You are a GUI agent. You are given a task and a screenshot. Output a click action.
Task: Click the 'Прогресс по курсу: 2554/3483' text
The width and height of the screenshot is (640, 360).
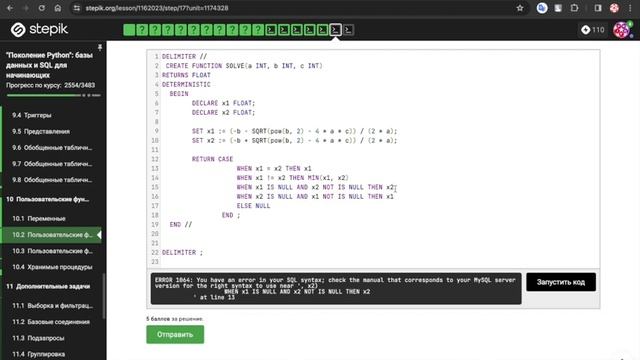[51, 85]
